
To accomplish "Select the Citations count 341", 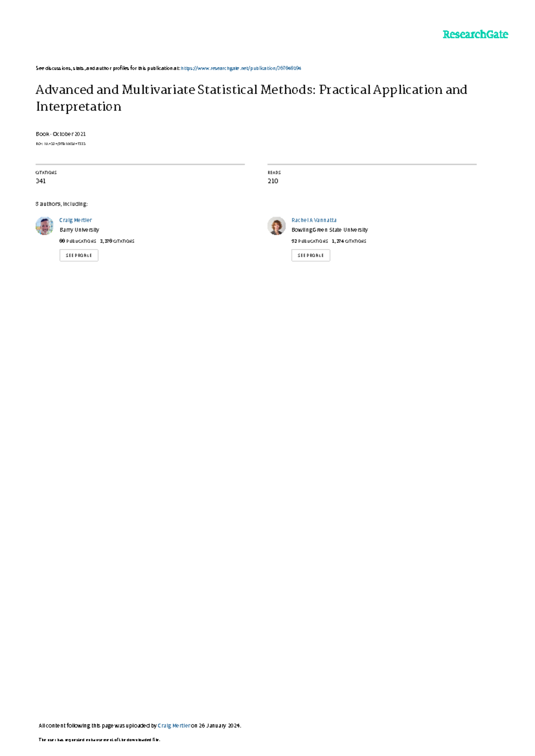I will pos(41,181).
